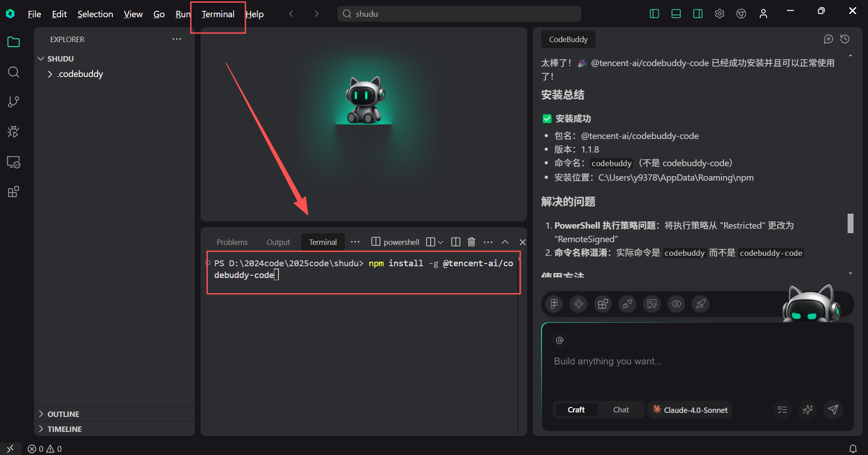Open the Explorer view in activity bar
Image resolution: width=868 pixels, height=455 pixels.
pyautogui.click(x=14, y=42)
